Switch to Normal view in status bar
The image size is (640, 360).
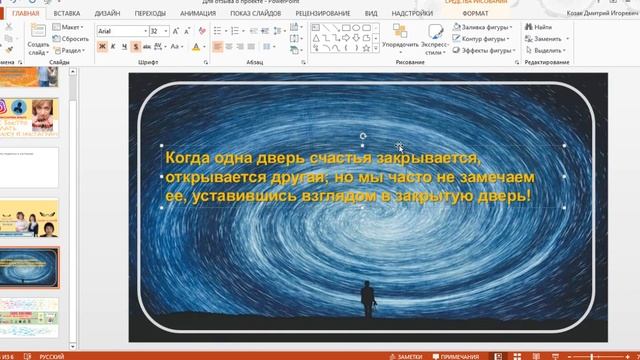click(x=498, y=356)
